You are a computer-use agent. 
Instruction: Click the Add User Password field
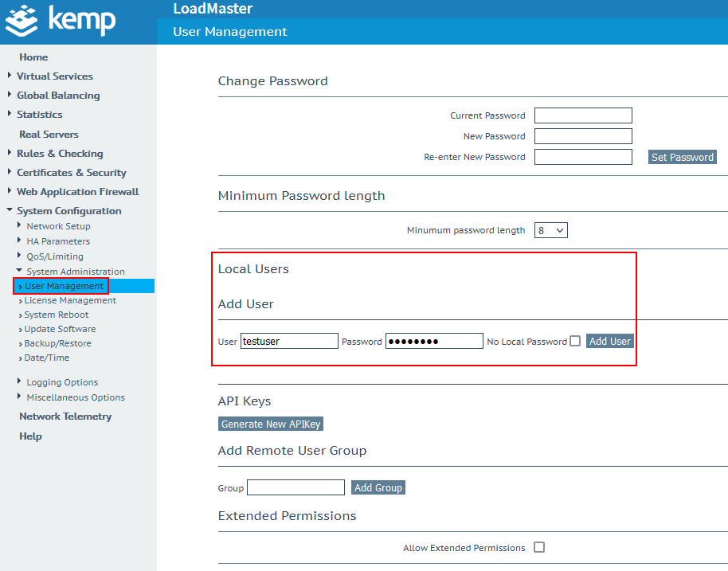[x=434, y=341]
